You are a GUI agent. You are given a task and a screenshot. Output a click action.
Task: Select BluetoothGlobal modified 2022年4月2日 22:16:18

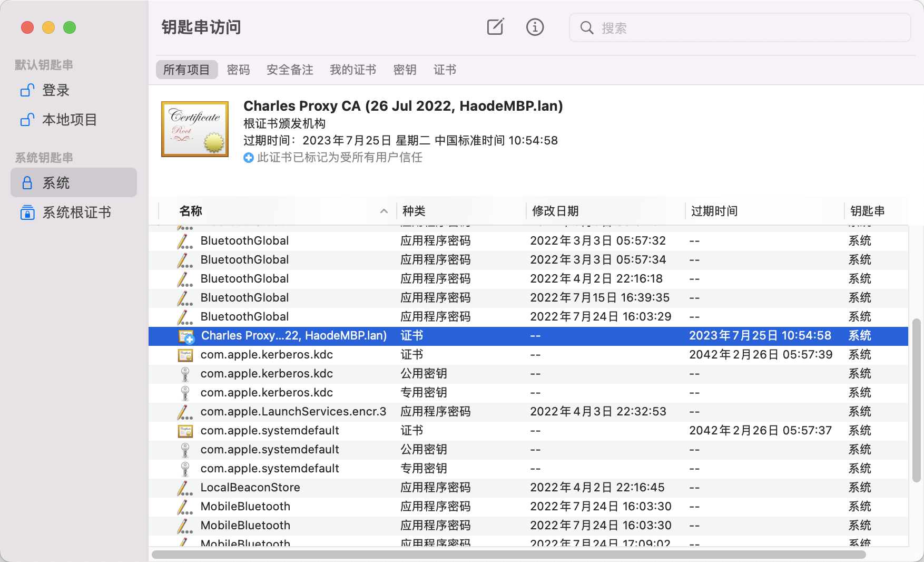pyautogui.click(x=528, y=279)
